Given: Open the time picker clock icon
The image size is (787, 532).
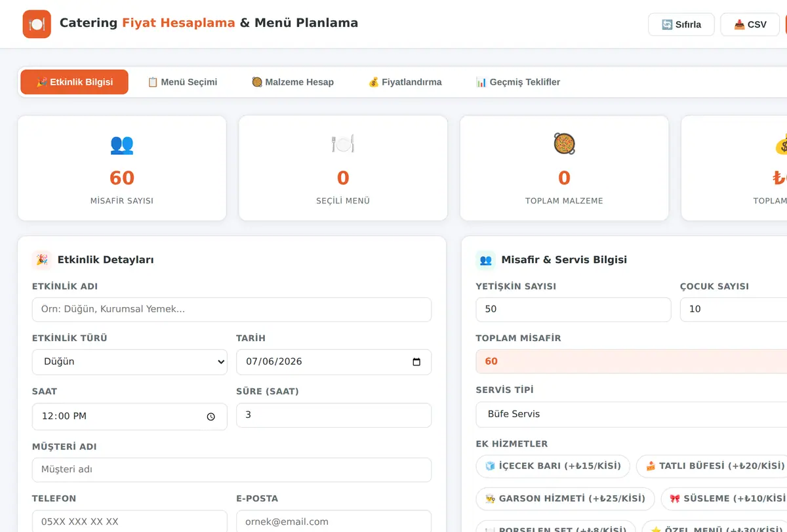Looking at the screenshot, I should [211, 417].
